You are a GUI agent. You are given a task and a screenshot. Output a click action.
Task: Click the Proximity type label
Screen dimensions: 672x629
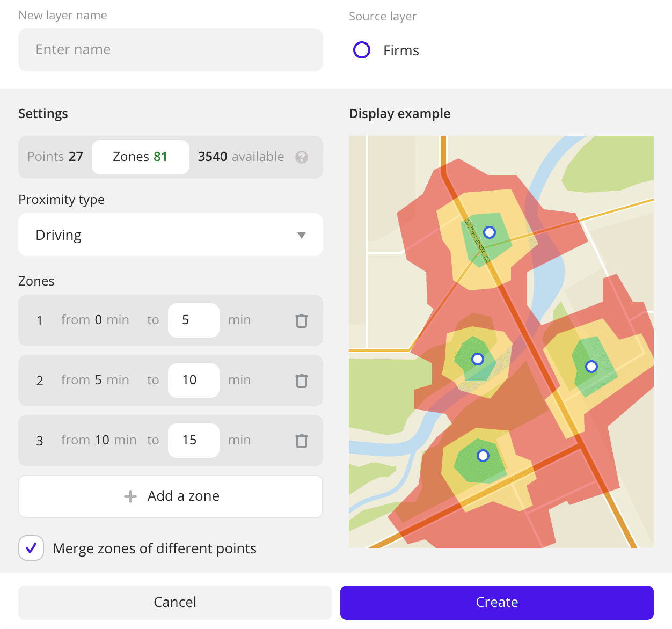pyautogui.click(x=62, y=200)
